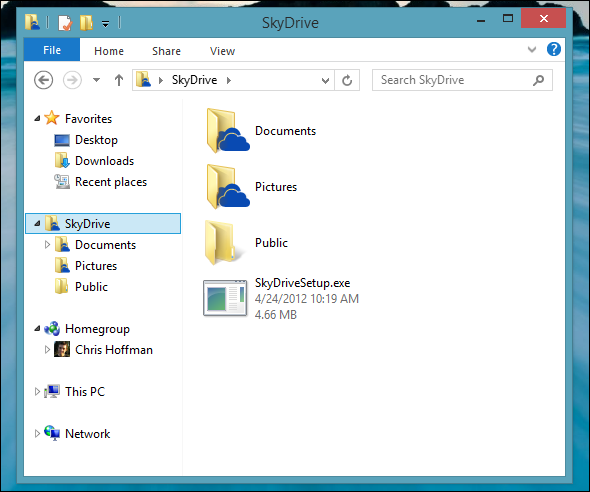Collapse the SkyDrive tree node
590x492 pixels.
37,223
